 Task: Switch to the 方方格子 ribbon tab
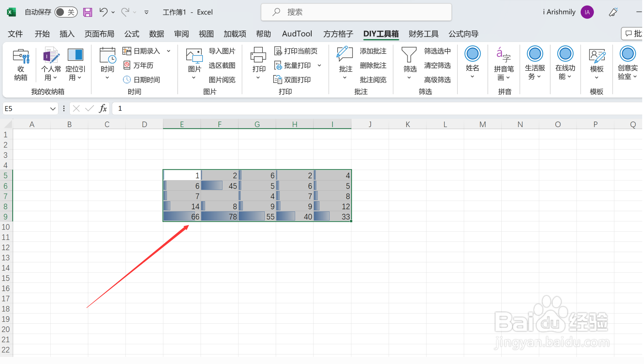click(338, 34)
